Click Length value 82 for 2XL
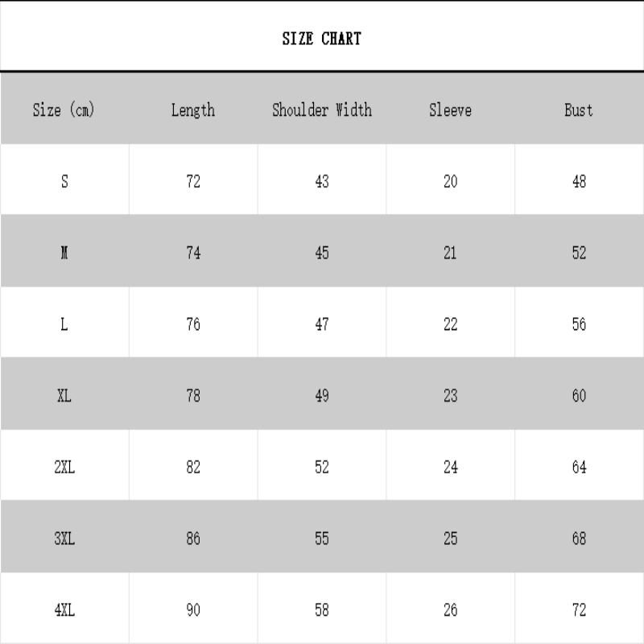Screen dimensions: 644x644 coord(193,468)
